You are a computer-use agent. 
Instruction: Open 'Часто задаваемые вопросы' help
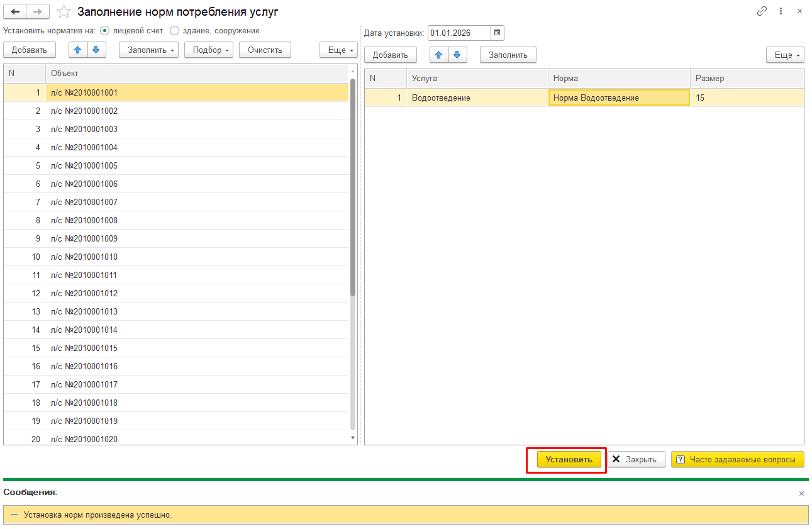737,459
